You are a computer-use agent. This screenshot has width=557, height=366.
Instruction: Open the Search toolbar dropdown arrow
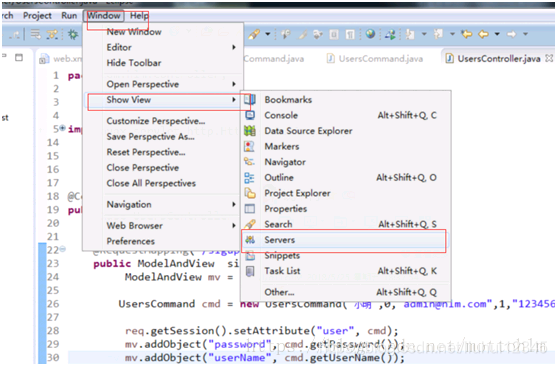[268, 34]
